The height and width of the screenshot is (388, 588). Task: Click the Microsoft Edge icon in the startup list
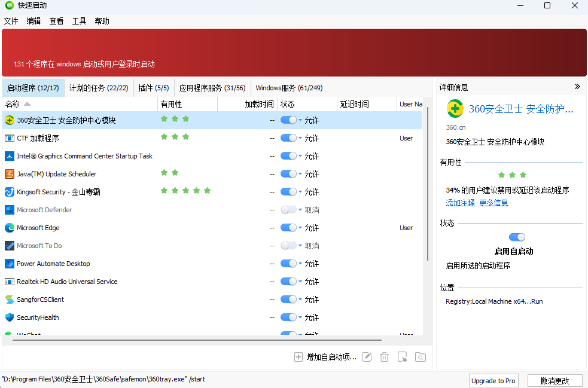(11, 228)
